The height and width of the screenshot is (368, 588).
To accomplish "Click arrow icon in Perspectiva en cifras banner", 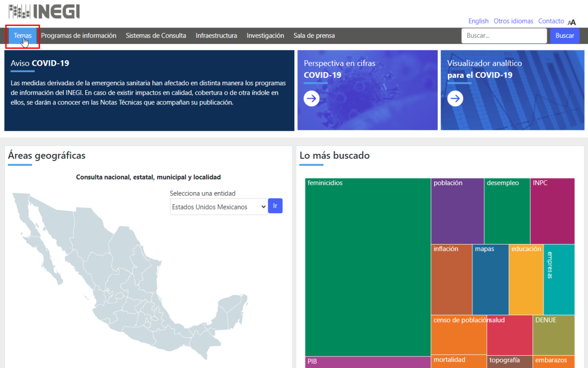I will 312,98.
